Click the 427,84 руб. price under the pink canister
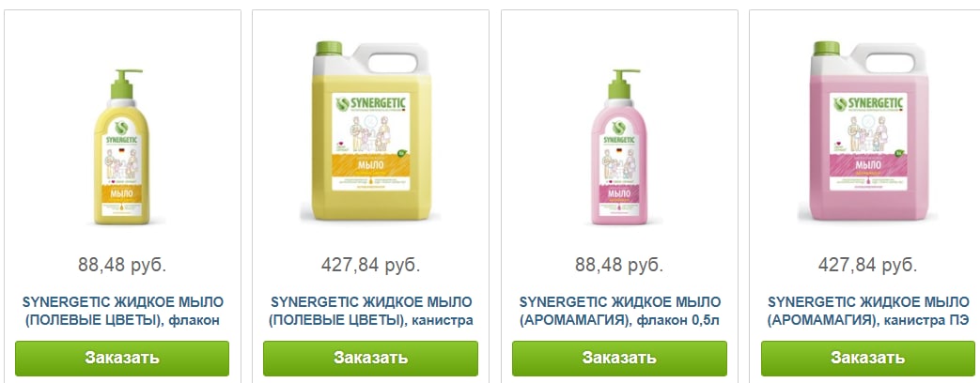This screenshot has height=383, width=980. pyautogui.click(x=868, y=265)
